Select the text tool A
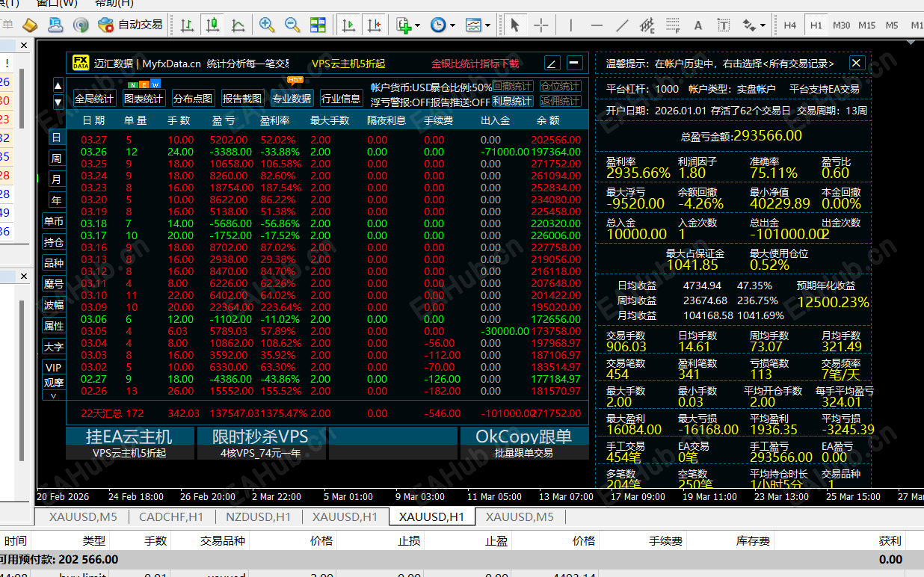 coord(698,25)
